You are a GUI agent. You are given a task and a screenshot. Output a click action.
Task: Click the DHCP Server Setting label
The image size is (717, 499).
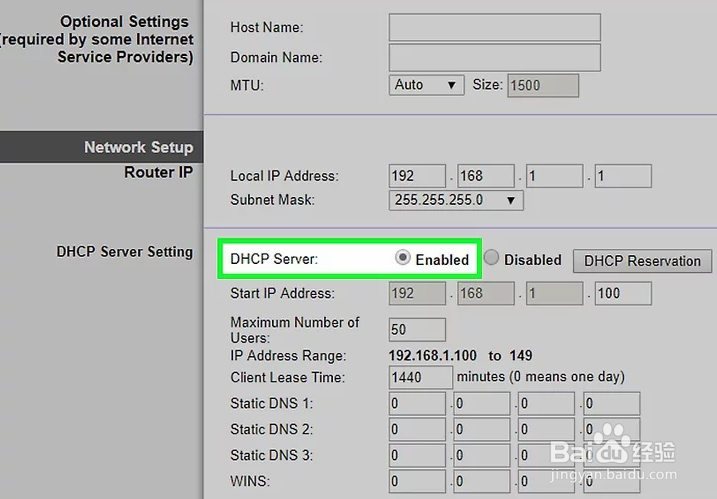[x=124, y=252]
